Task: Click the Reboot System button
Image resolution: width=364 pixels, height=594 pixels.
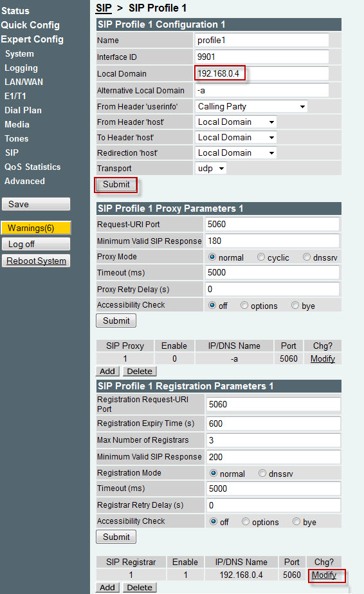Action: tap(36, 261)
